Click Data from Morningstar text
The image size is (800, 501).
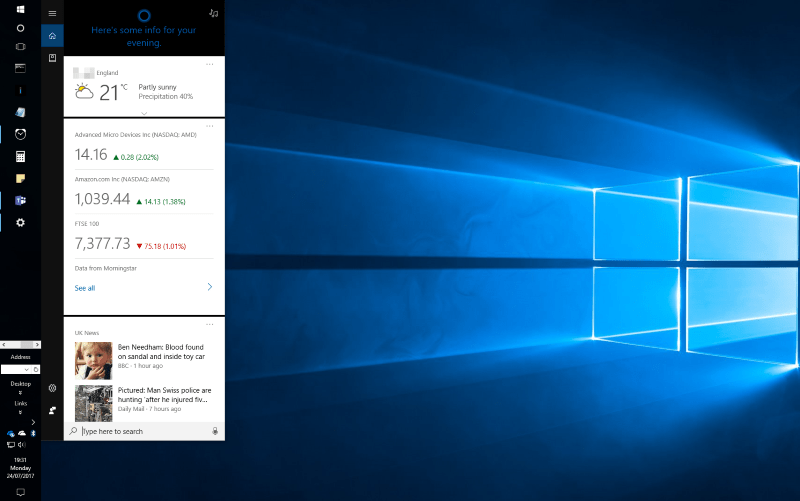coord(106,268)
